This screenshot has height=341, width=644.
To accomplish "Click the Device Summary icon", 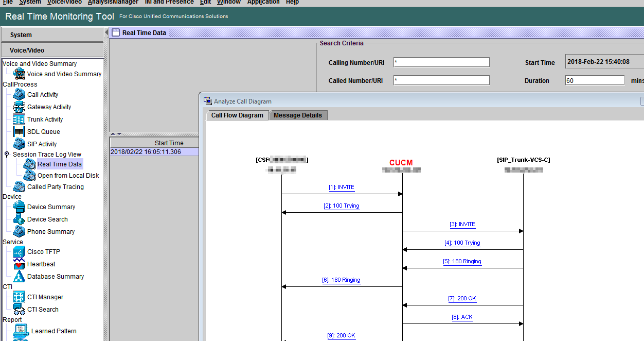I will 19,207.
